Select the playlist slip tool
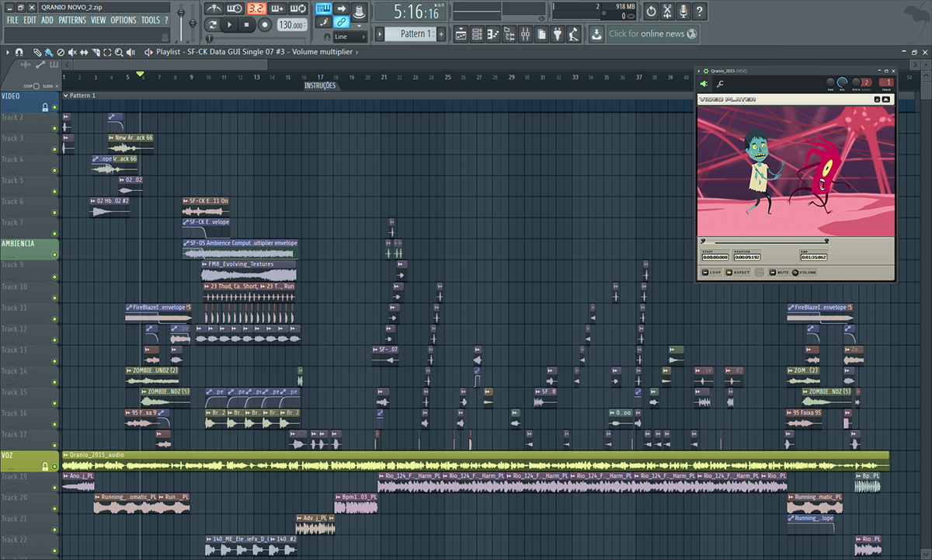 pyautogui.click(x=84, y=52)
